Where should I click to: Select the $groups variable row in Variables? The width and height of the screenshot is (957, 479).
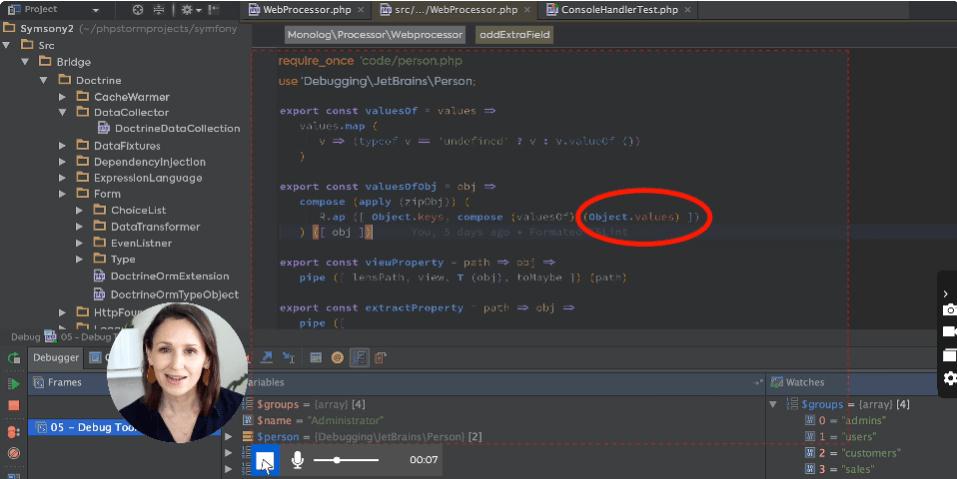click(x=305, y=405)
